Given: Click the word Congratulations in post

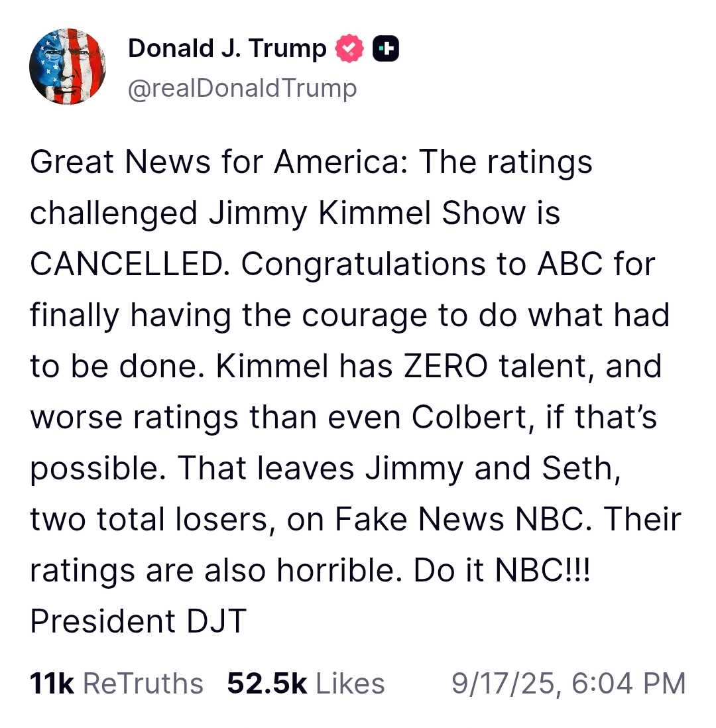Looking at the screenshot, I should (x=363, y=265).
